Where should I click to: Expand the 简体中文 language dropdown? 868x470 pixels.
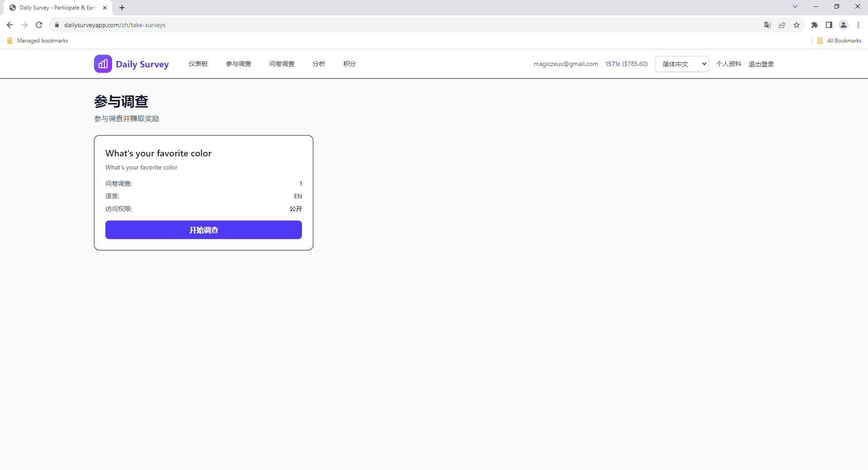click(682, 64)
